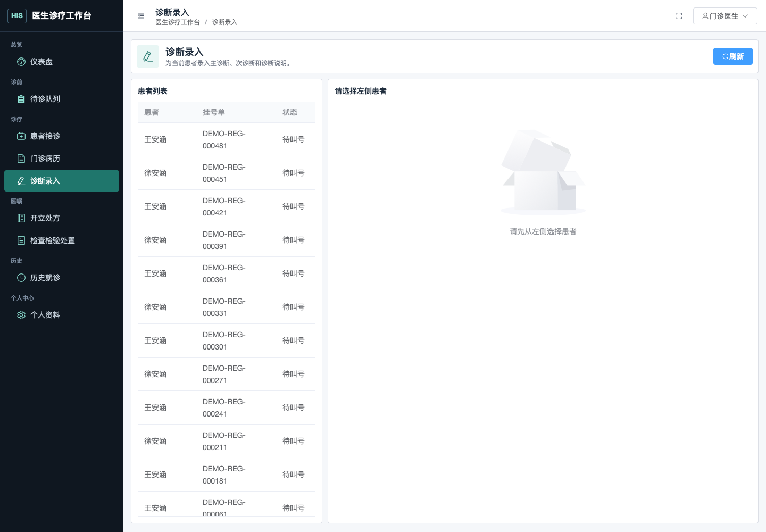Click the visit history clock icon
Image resolution: width=766 pixels, height=532 pixels.
pyautogui.click(x=21, y=278)
